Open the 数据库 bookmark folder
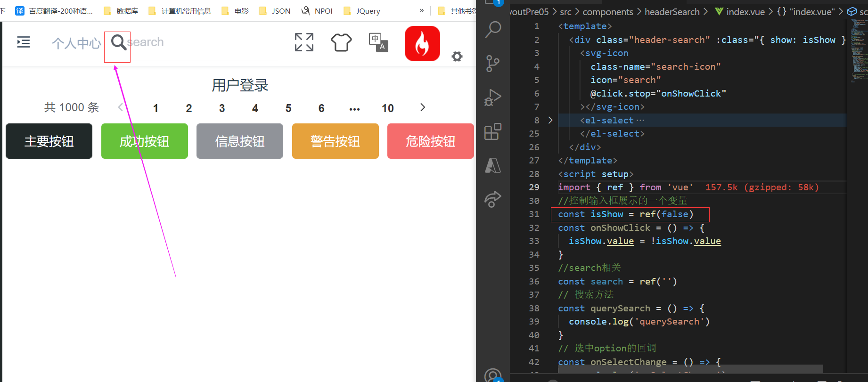This screenshot has width=868, height=382. [121, 11]
